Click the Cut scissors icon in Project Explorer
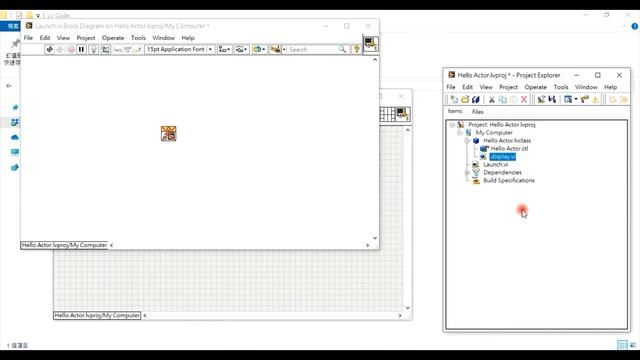The image size is (640, 360). click(492, 99)
